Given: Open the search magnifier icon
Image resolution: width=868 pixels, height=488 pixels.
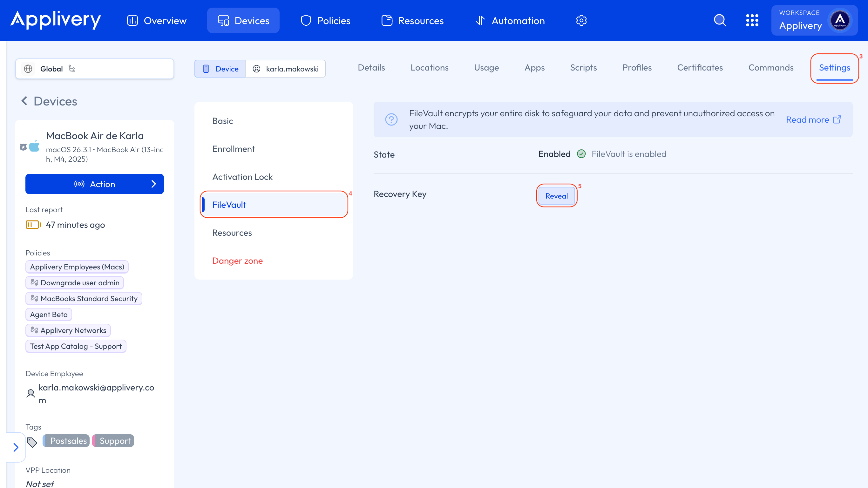Looking at the screenshot, I should pyautogui.click(x=720, y=20).
